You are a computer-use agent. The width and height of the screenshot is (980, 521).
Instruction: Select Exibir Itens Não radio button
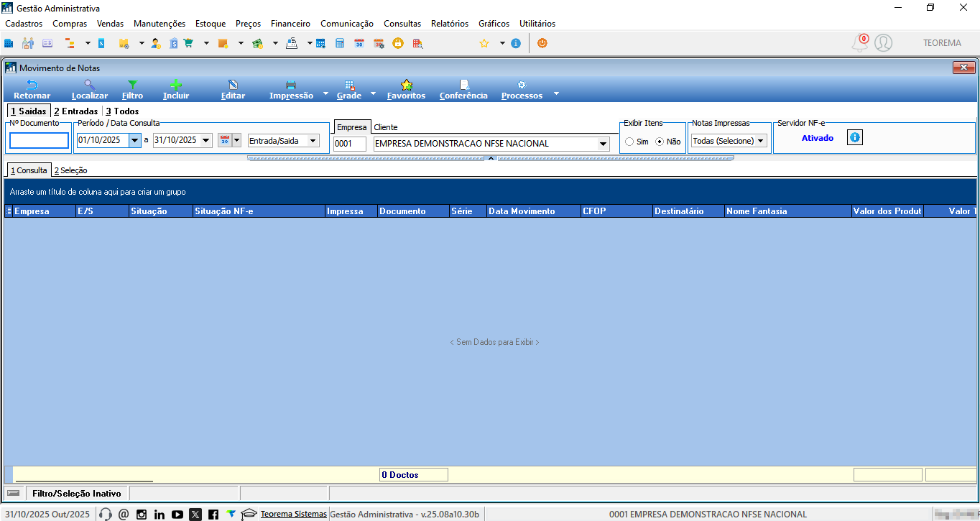tap(660, 142)
